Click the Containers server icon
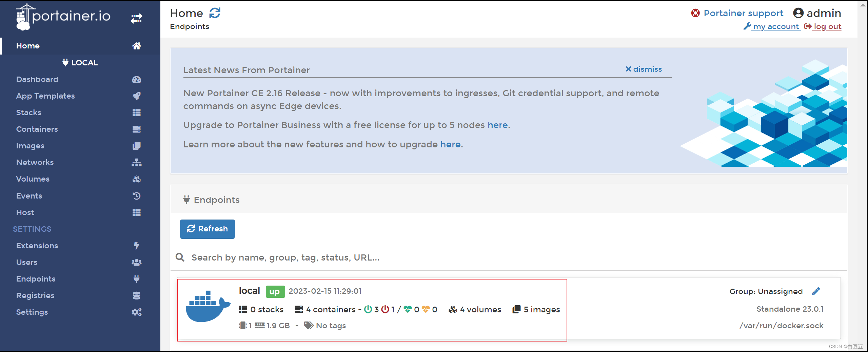 tap(136, 129)
